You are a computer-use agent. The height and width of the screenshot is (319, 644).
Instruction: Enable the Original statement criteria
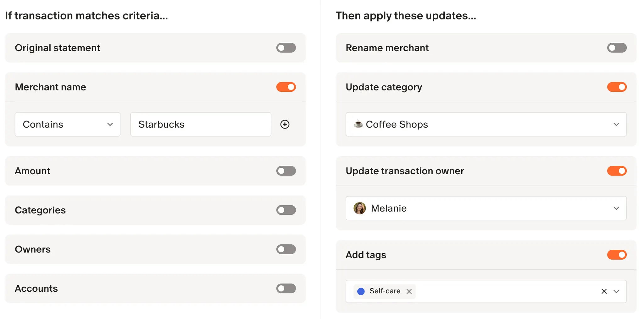[286, 48]
